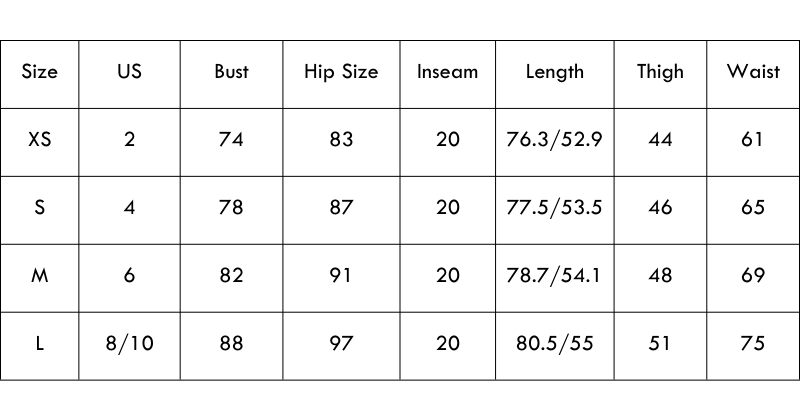Click the 8/10 US size cell
Viewport: 800px width, 400px height.
[x=129, y=344]
